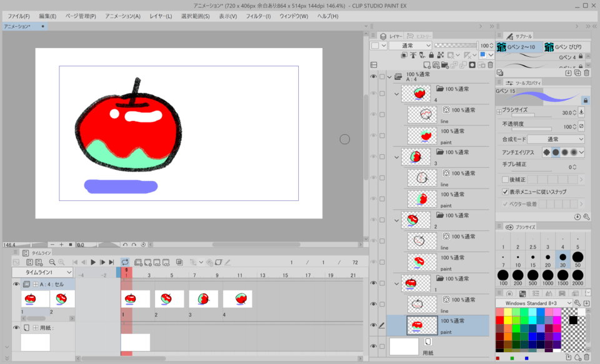This screenshot has height=364, width=600.
Task: Create a new vector layer in Layer panel
Action: pos(436,66)
